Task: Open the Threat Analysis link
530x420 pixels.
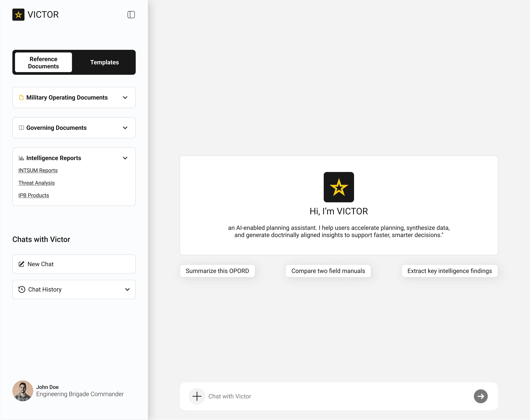Action: click(x=36, y=183)
